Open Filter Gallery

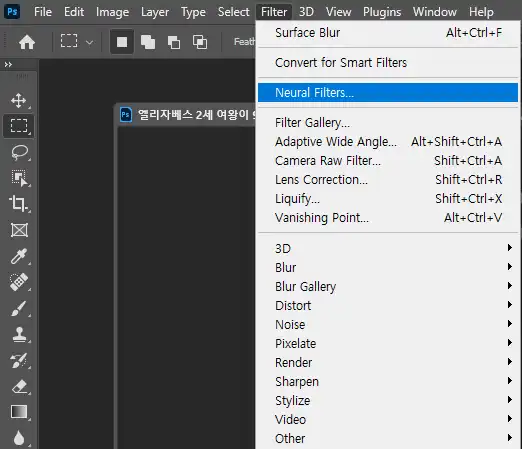point(388,122)
